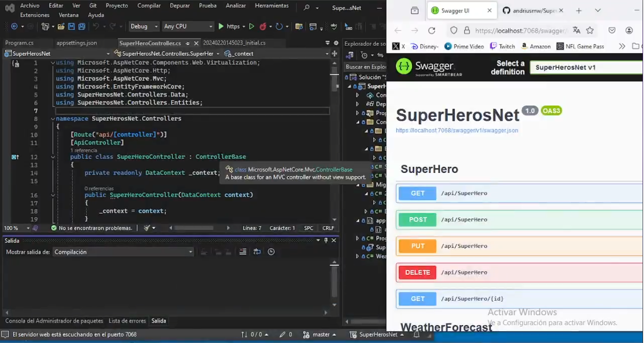The width and height of the screenshot is (644, 343).
Task: Open the 100 % zoom dropdown in editor
Action: pos(17,228)
